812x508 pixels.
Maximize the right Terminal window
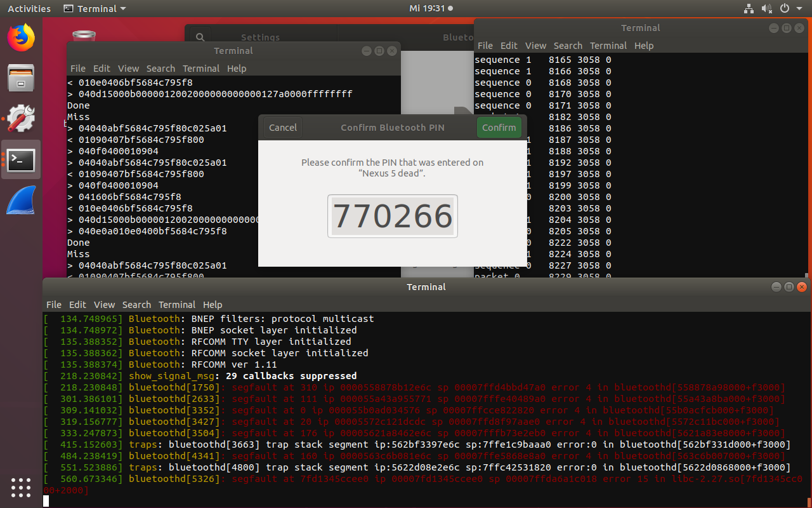786,28
